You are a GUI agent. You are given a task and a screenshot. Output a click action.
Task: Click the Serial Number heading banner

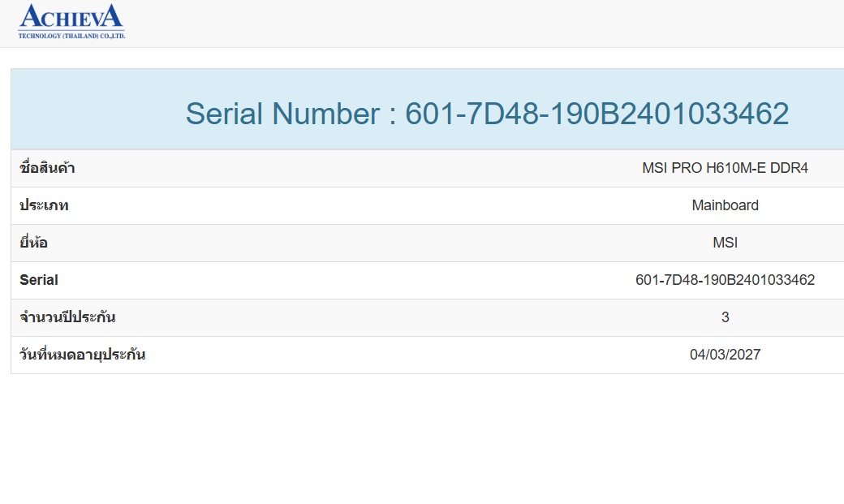click(428, 109)
